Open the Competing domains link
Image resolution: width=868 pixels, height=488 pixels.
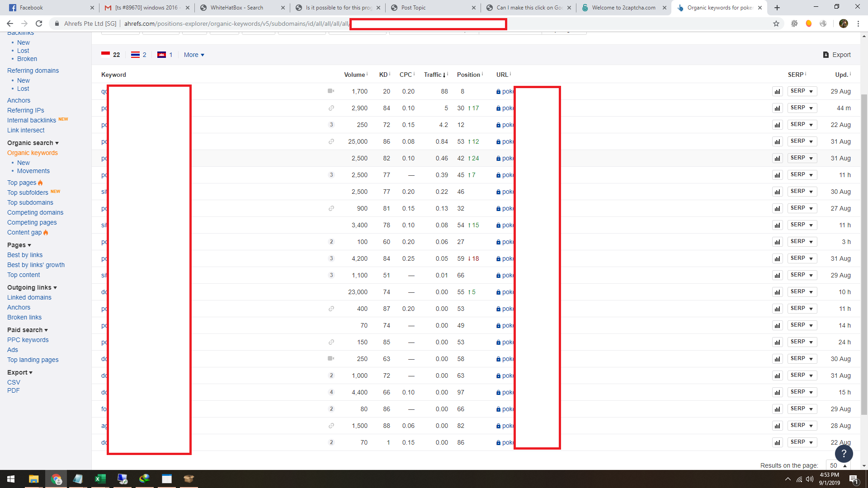[x=35, y=212]
